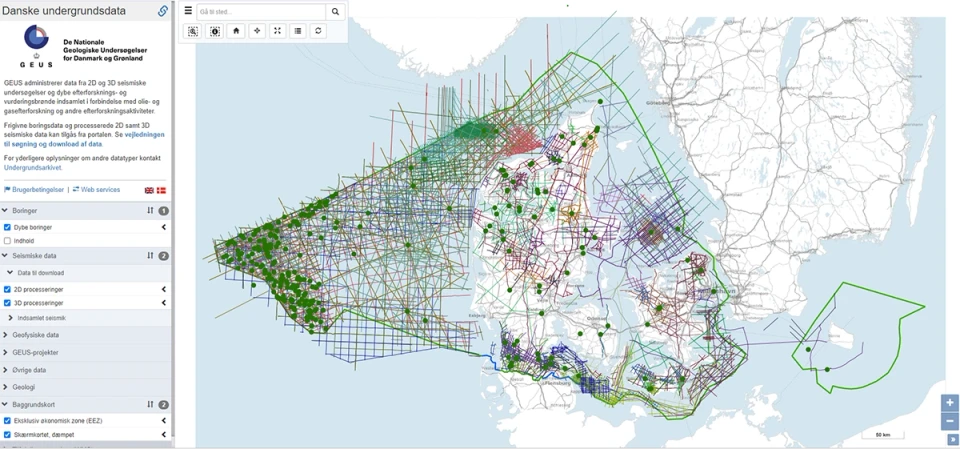Zoom in with the plus button
960x449 pixels.
point(950,403)
